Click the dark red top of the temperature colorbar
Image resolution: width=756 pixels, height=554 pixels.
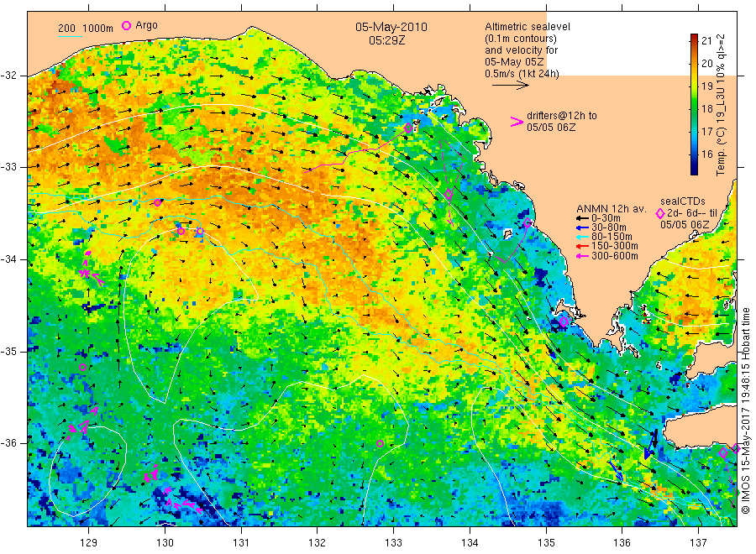694,38
